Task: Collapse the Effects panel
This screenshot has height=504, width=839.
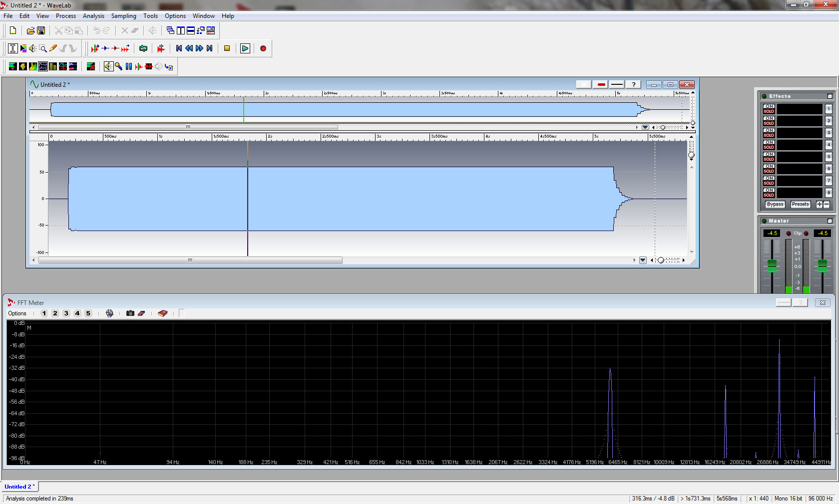Action: (830, 96)
